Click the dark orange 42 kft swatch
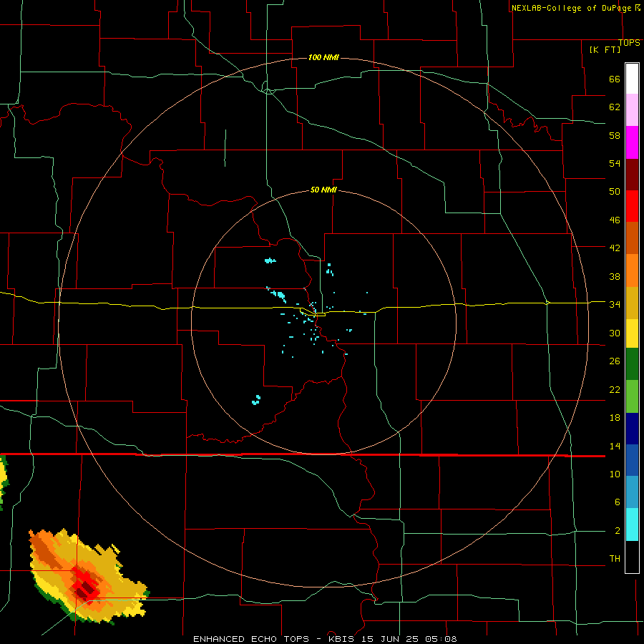Image resolution: width=644 pixels, height=644 pixels. [x=632, y=238]
